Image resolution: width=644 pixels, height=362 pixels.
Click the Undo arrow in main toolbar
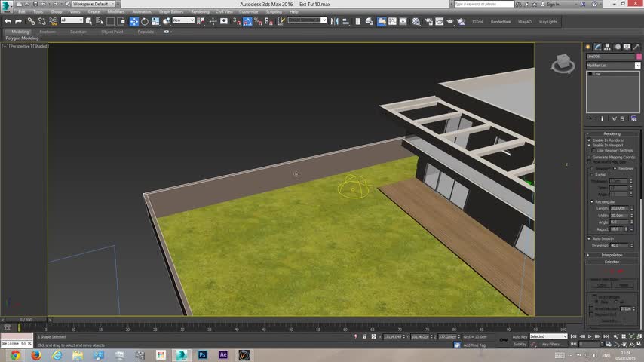click(x=8, y=21)
